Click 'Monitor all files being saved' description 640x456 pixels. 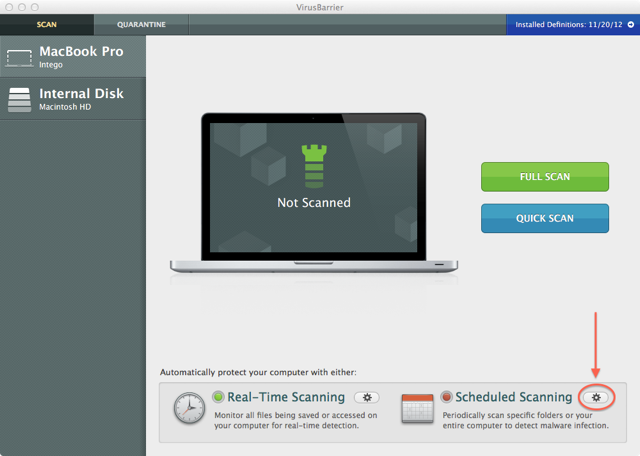click(x=296, y=420)
